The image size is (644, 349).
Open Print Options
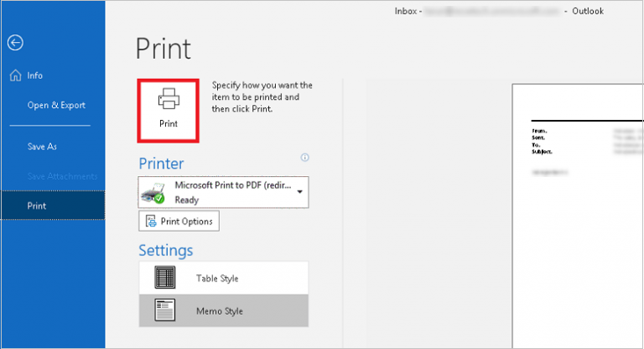[x=179, y=221]
